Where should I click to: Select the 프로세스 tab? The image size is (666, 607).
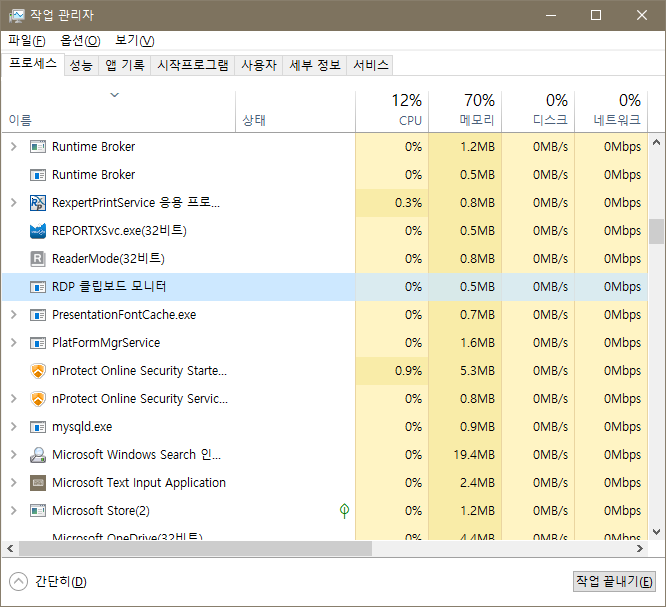point(33,64)
